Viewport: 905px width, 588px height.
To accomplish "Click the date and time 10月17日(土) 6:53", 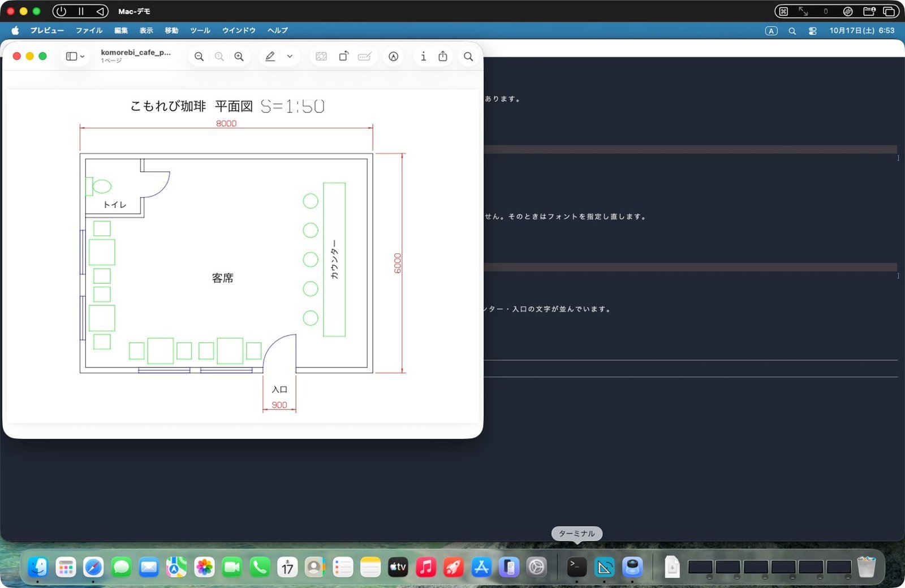I will pos(862,31).
